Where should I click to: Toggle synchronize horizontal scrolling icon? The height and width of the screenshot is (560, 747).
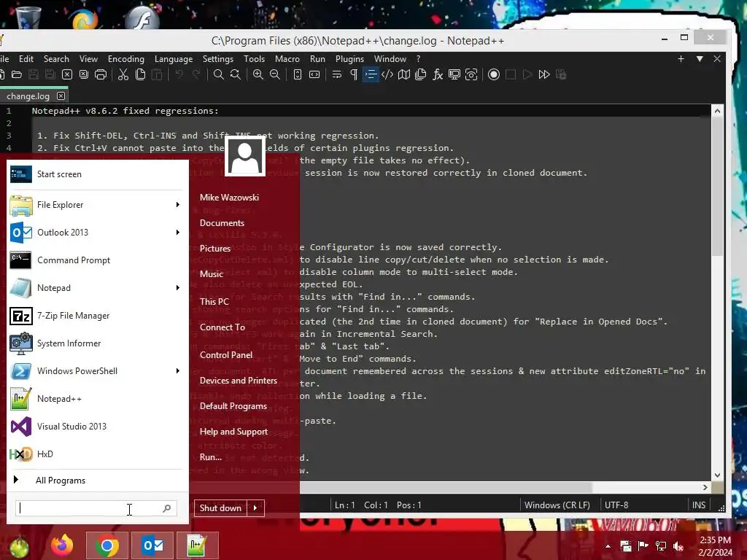(314, 75)
